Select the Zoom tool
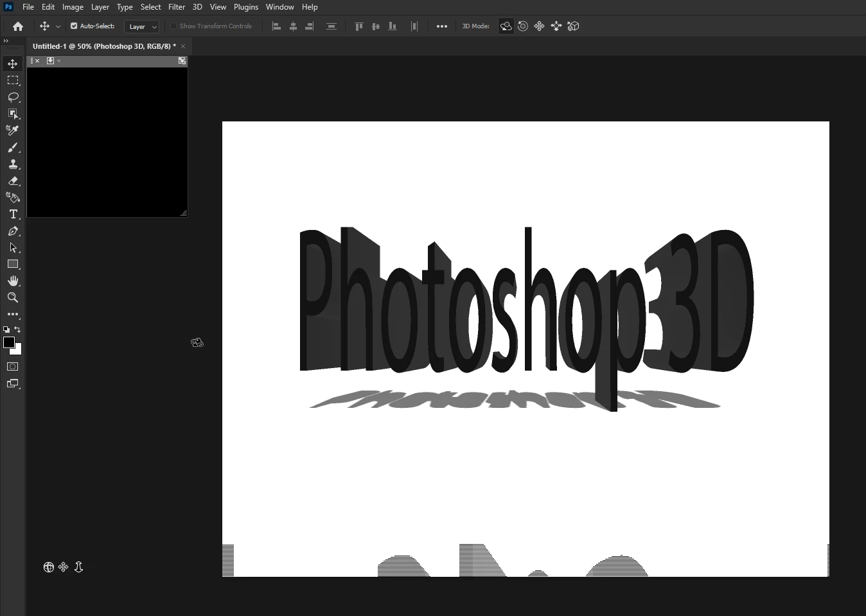866x616 pixels. 13,298
